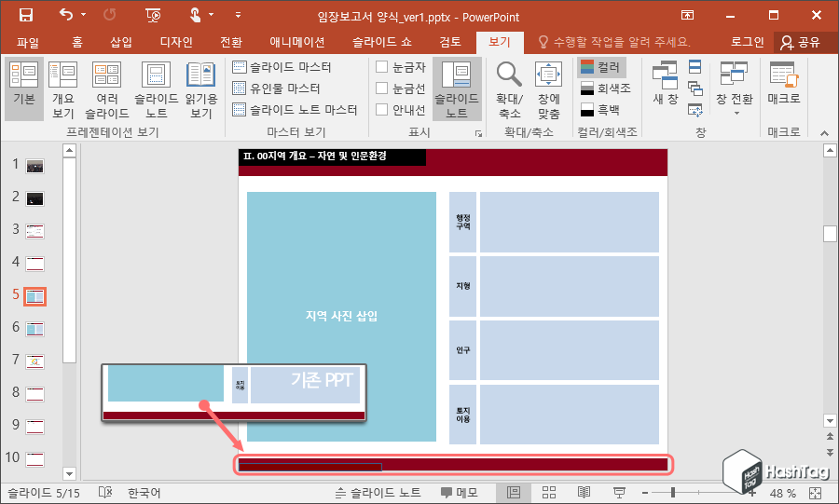
Task: Click cascade windows icon
Action: [x=695, y=89]
